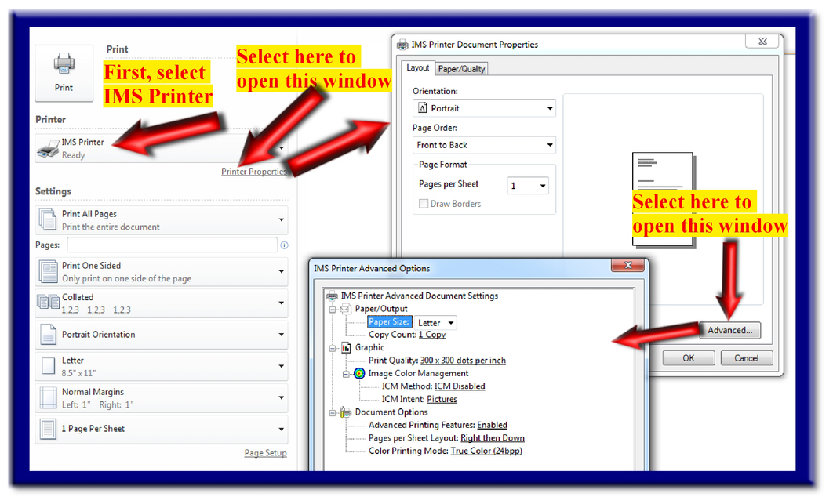The image size is (833, 504).
Task: Open the Page Setup link
Action: 265,453
